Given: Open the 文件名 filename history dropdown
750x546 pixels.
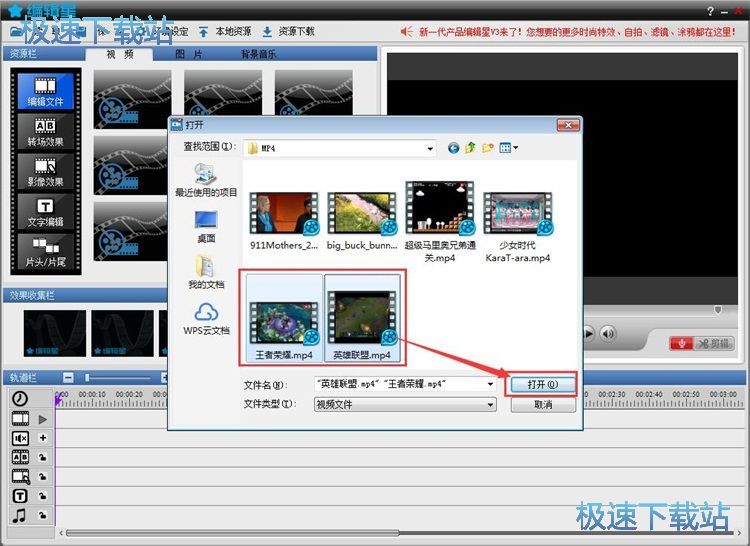Looking at the screenshot, I should tap(490, 384).
